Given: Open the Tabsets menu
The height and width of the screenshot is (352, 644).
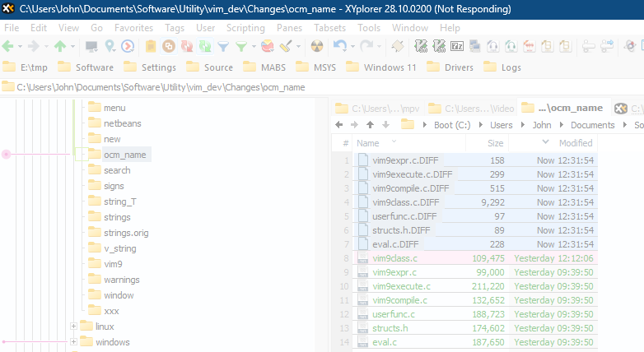Looking at the screenshot, I should [329, 27].
